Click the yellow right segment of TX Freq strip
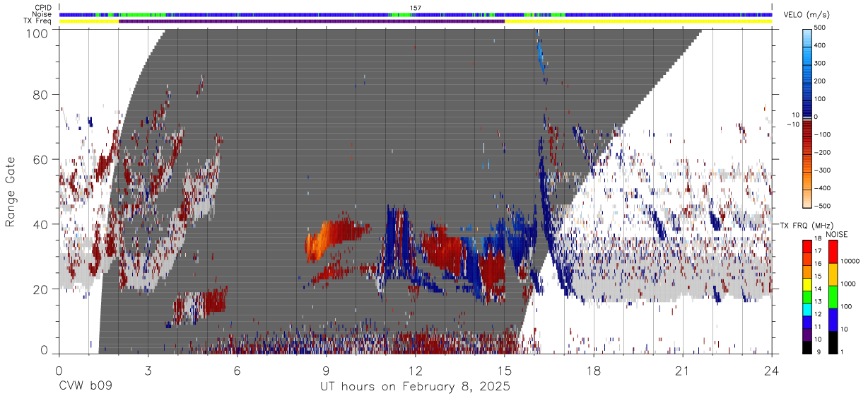 [638, 21]
